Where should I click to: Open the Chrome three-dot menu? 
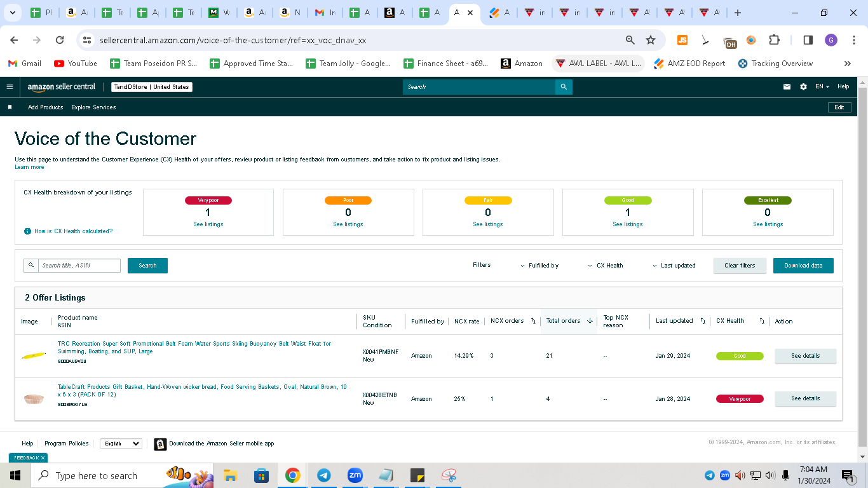click(x=853, y=40)
